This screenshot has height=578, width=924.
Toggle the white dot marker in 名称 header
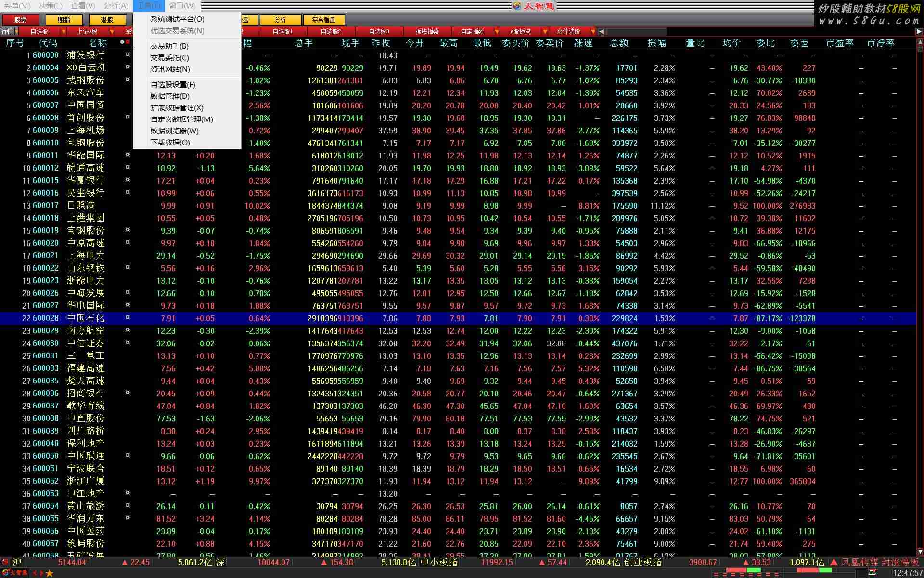122,42
